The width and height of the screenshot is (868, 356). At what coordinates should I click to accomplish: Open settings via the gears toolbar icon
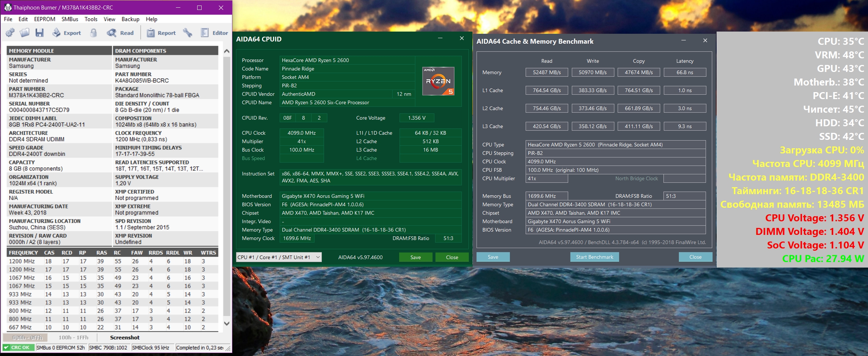10,33
